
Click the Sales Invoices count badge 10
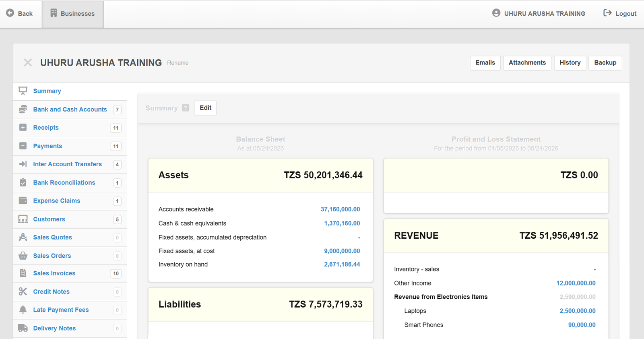116,274
